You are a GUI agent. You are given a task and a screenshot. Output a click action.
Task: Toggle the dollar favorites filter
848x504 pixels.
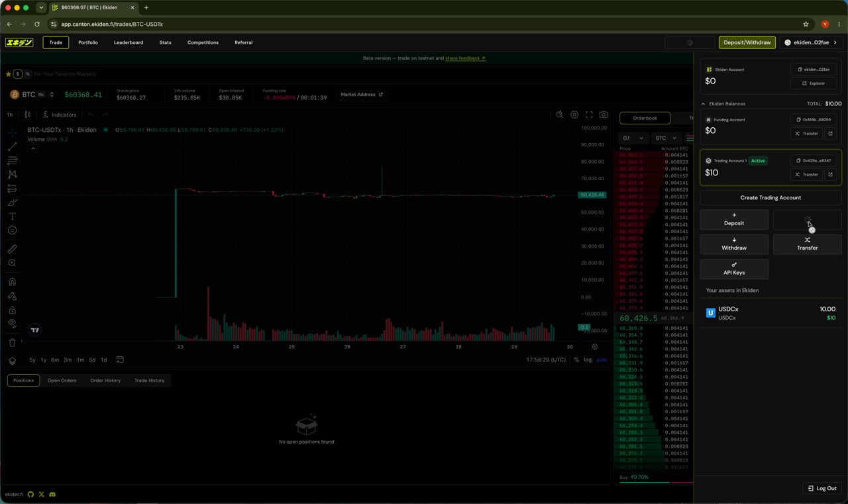tap(18, 74)
